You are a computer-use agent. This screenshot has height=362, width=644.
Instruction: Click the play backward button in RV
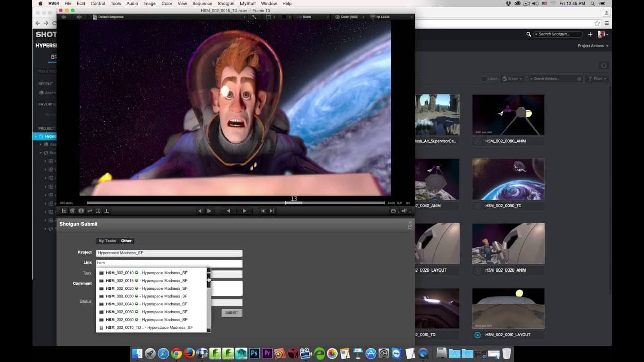[x=228, y=211]
